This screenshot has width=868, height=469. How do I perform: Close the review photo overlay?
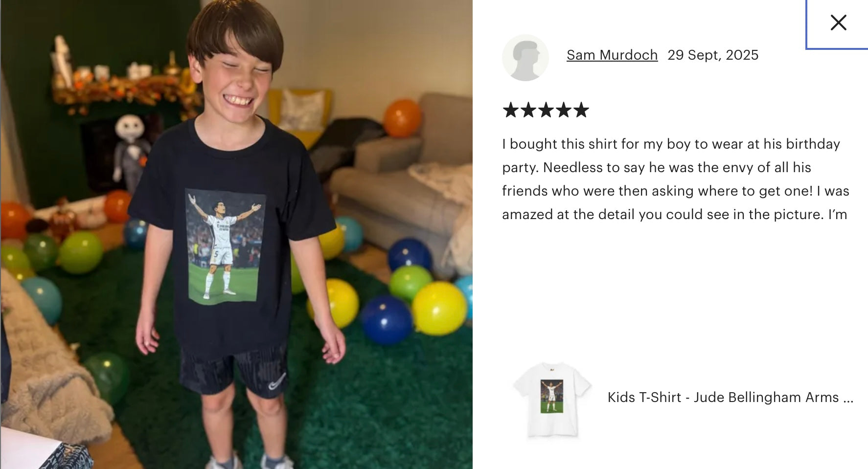click(838, 22)
